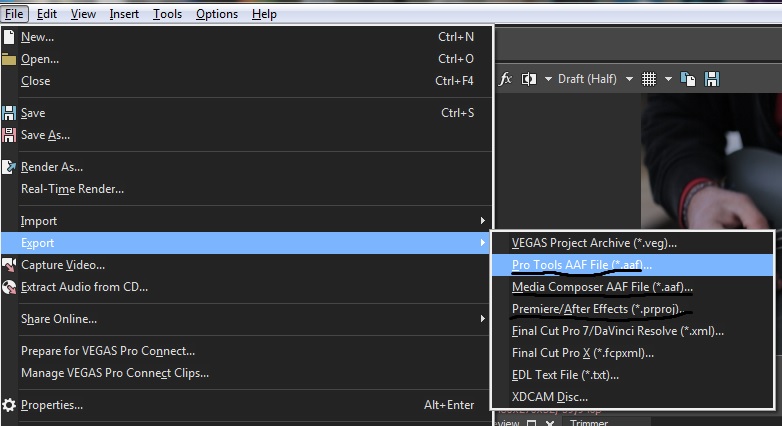The width and height of the screenshot is (782, 426).
Task: Click the split screen view icon
Action: (529, 79)
